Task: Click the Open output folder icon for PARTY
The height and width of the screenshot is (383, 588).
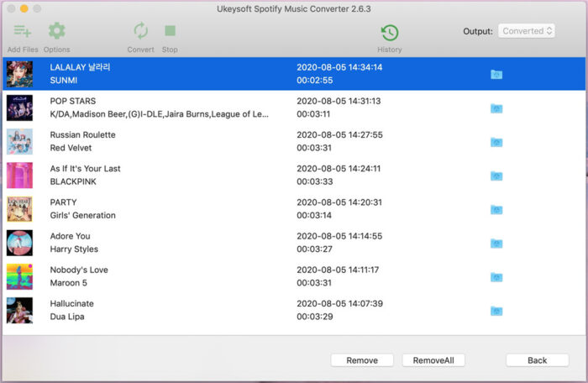Action: (x=496, y=209)
